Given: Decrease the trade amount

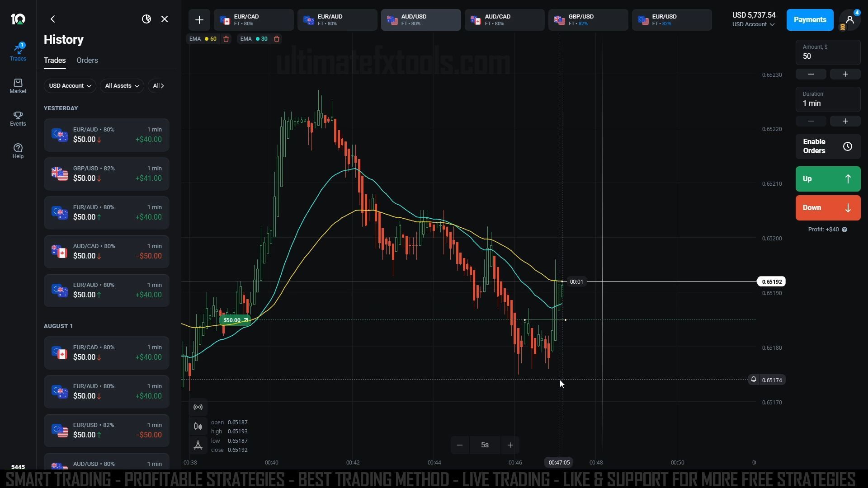Looking at the screenshot, I should click(811, 74).
